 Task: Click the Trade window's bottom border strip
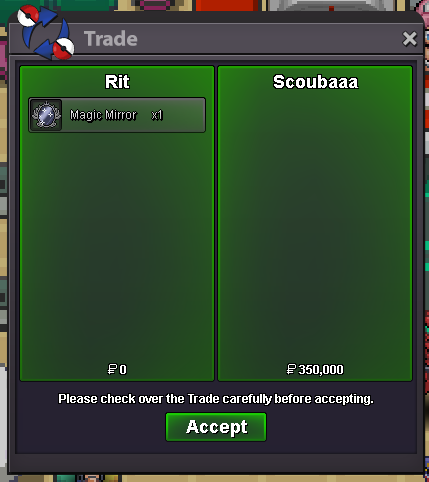tap(216, 463)
